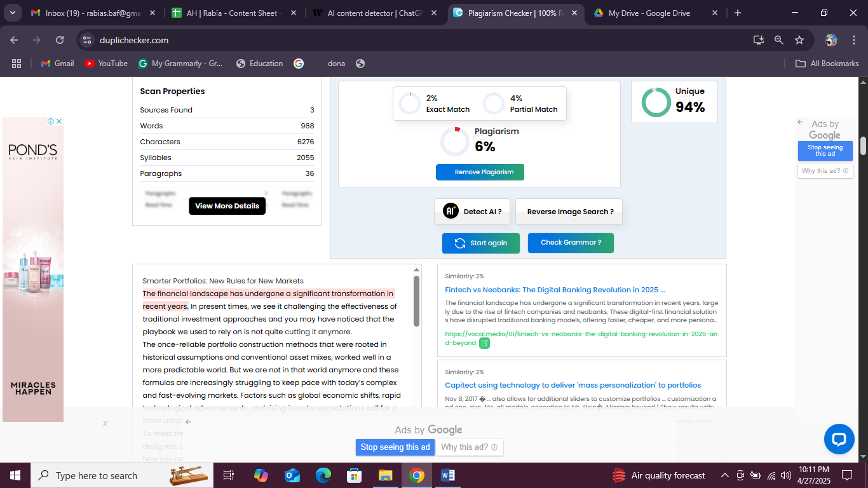This screenshot has width=868, height=488.
Task: Open Fintech vs Neobanks result title
Action: point(555,290)
